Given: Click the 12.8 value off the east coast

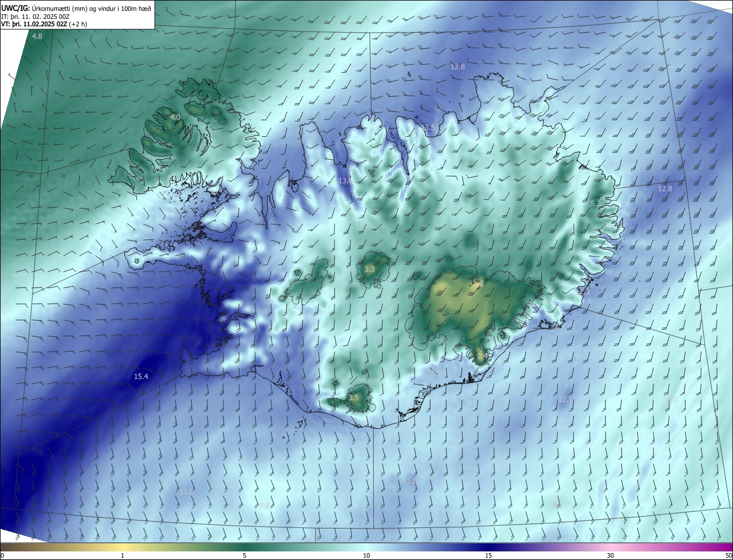Looking at the screenshot, I should click(x=665, y=189).
